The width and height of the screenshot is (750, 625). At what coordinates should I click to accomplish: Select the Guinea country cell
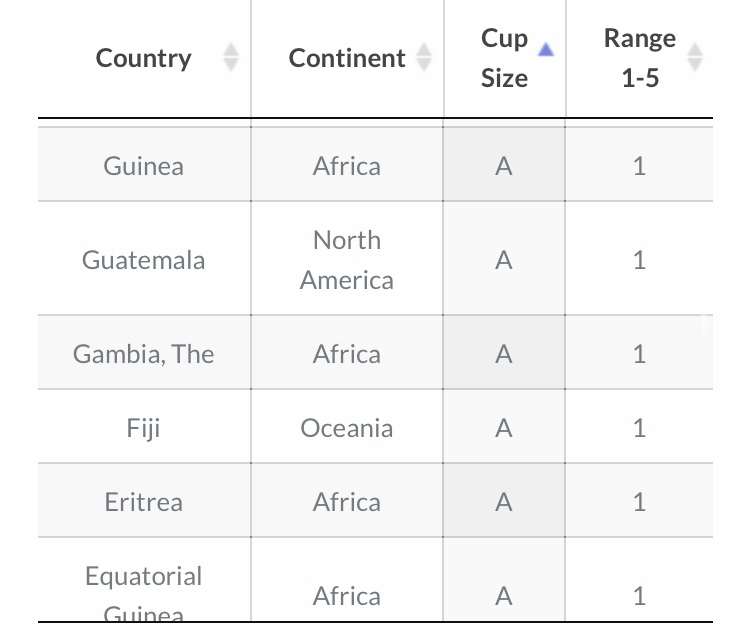coord(144,164)
